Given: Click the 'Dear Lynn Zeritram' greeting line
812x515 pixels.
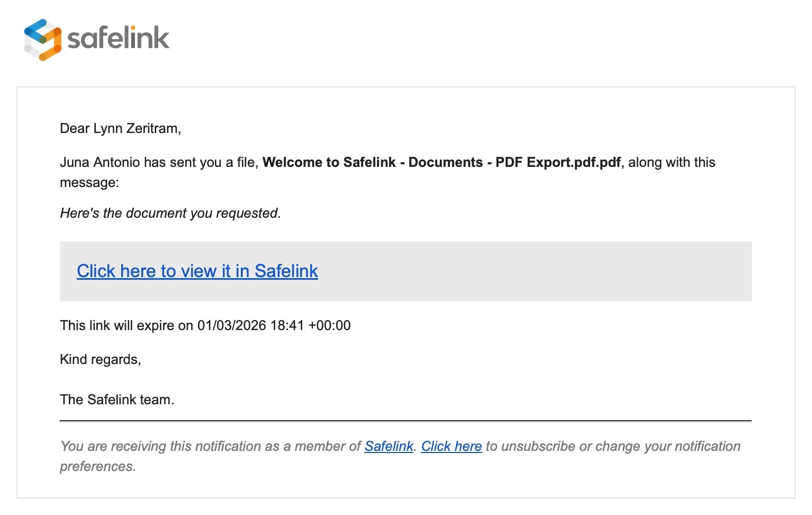Looking at the screenshot, I should point(120,129).
